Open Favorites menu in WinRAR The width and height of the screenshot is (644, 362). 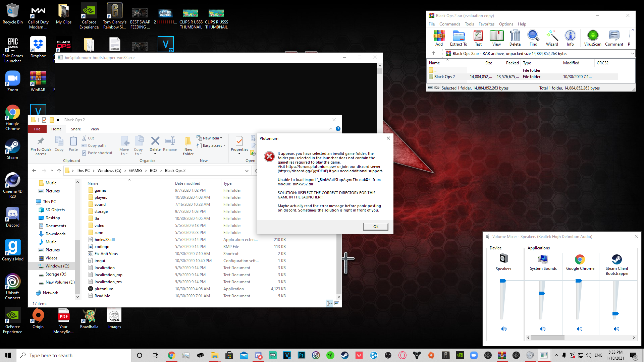[x=486, y=24]
